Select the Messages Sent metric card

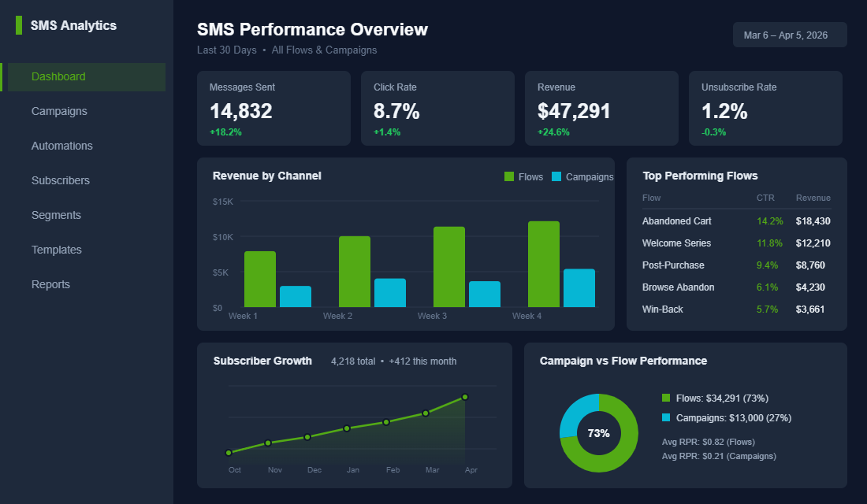coord(273,108)
